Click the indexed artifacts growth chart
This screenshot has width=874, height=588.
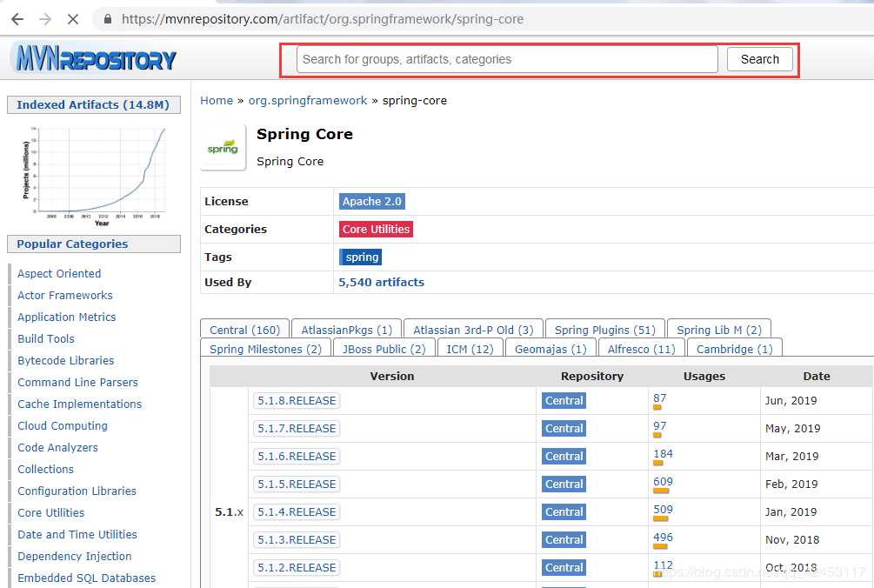tap(94, 176)
